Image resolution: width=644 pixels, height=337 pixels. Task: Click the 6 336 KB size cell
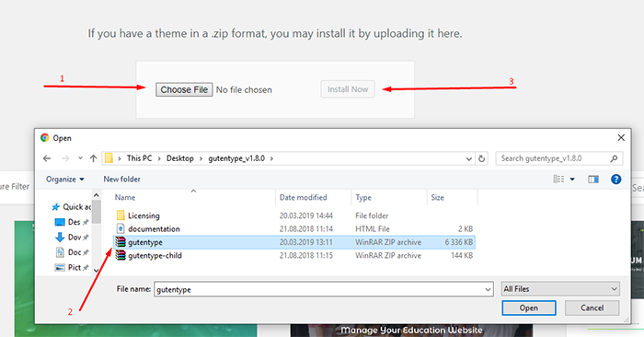coord(459,242)
